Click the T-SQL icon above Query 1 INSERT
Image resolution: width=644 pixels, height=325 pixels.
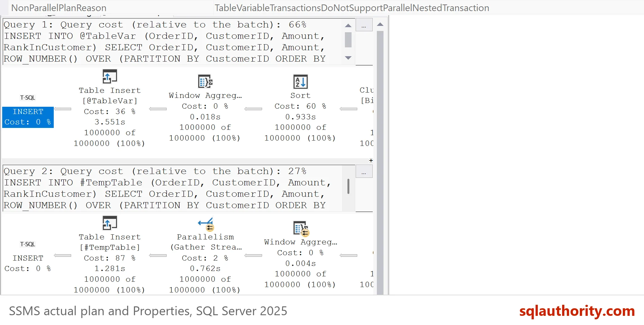28,98
